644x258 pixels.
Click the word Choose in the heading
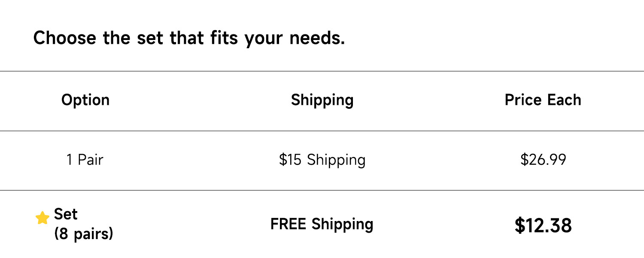[x=64, y=38]
